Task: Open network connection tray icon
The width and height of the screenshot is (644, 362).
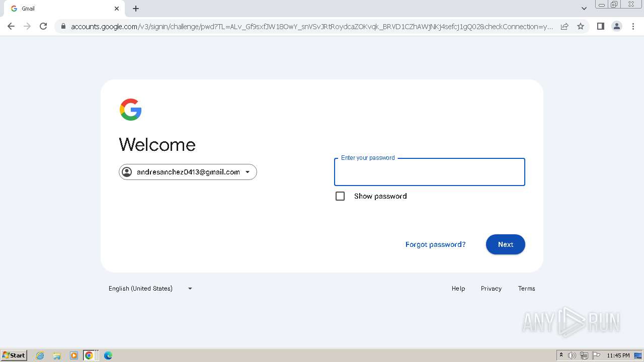Action: click(584, 355)
